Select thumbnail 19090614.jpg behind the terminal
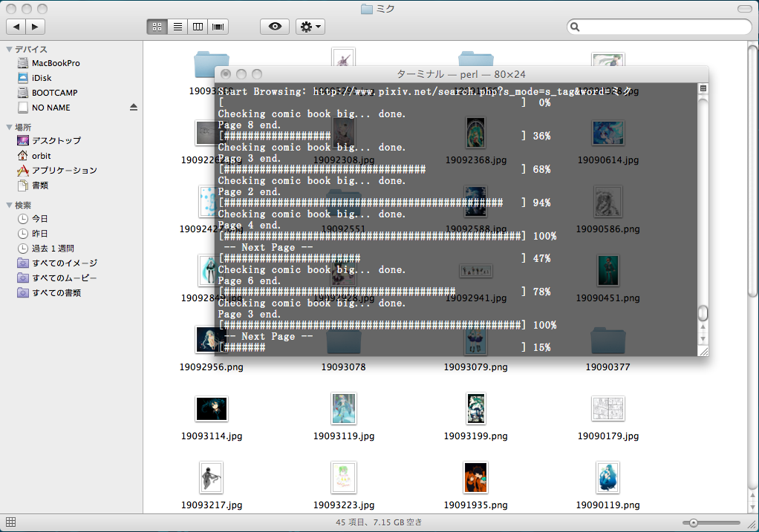The image size is (759, 532). coord(608,133)
